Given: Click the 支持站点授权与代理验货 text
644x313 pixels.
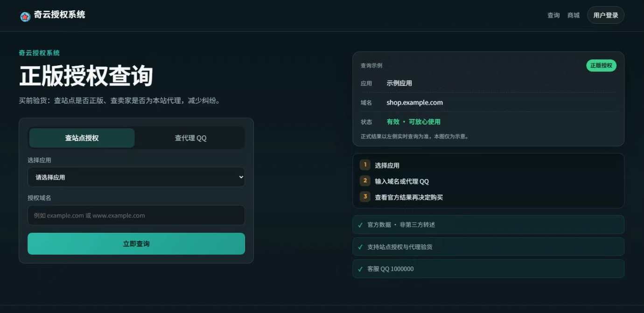Looking at the screenshot, I should coord(400,247).
